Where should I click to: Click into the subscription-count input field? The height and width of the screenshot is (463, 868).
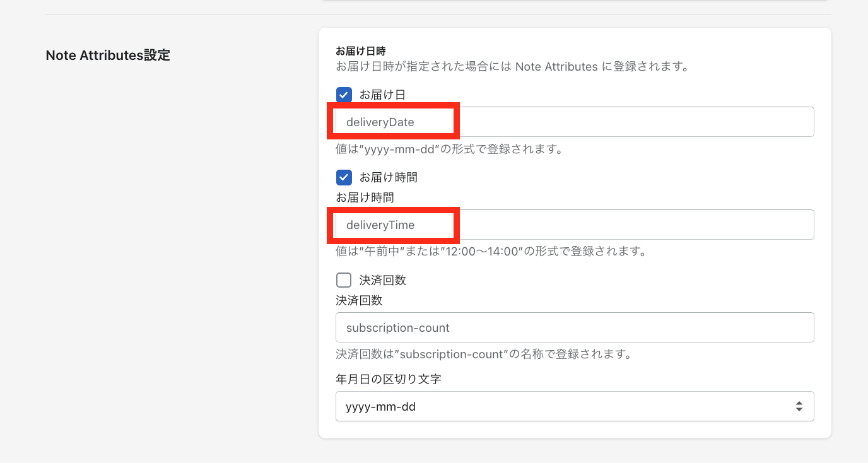click(x=575, y=327)
